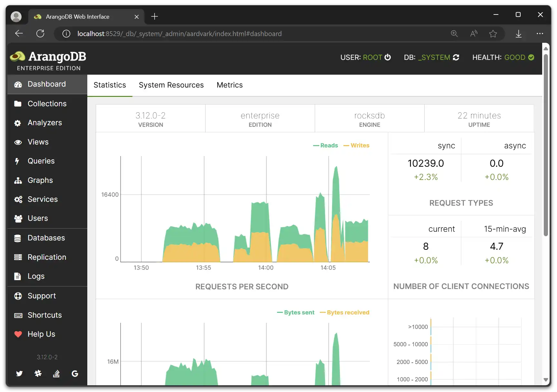Viewport: 557px width, 392px height.
Task: Click the Shortcuts keyboard icon
Action: click(x=18, y=315)
